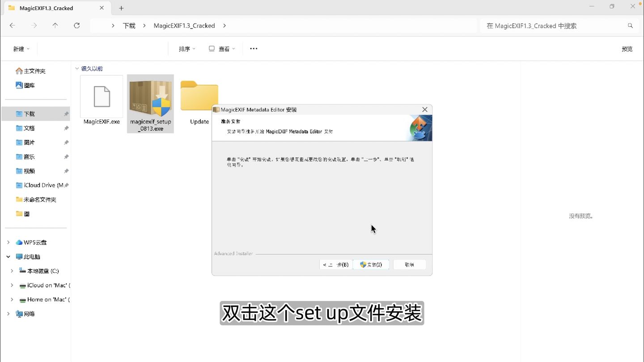Open the 查看 view dropdown
This screenshot has width=644, height=362.
click(222, 49)
